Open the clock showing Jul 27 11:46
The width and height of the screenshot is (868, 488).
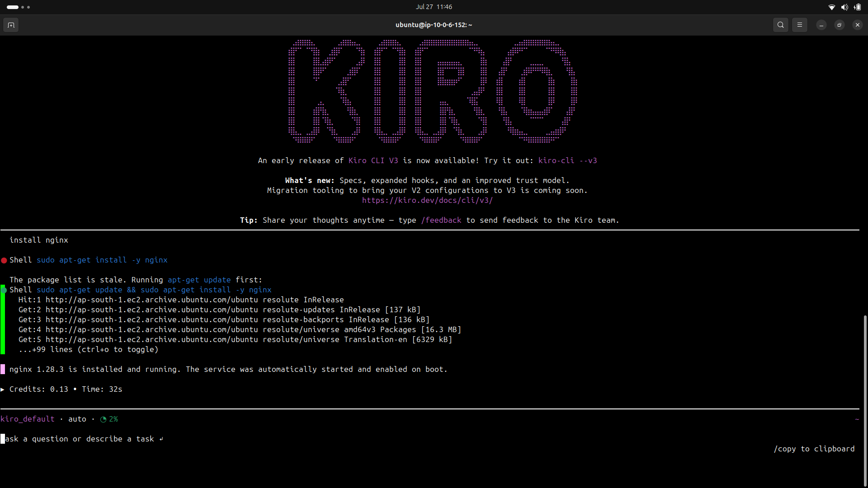coord(434,7)
